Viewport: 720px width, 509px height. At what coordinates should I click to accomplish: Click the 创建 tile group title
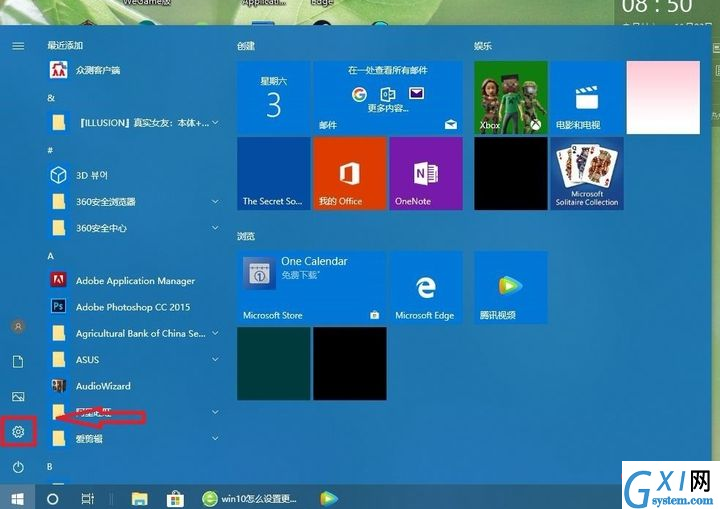point(246,46)
